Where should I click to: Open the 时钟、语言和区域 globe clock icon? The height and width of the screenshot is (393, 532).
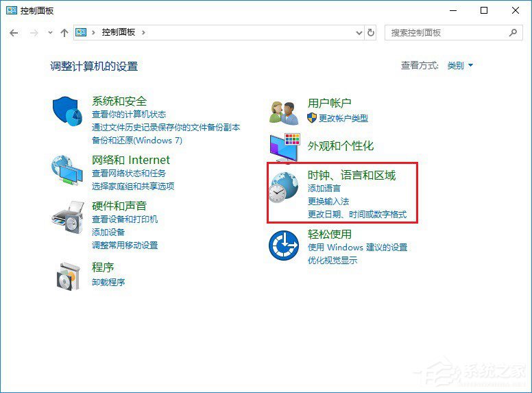[x=284, y=187]
